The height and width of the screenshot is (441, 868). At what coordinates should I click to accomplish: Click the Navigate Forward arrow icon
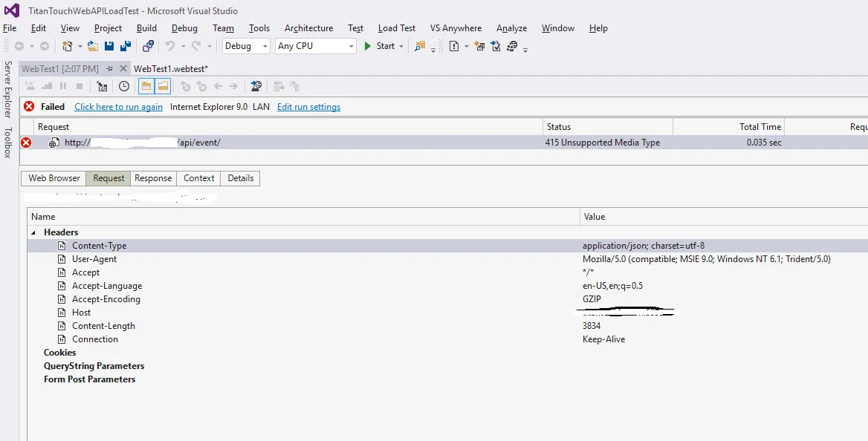click(45, 47)
